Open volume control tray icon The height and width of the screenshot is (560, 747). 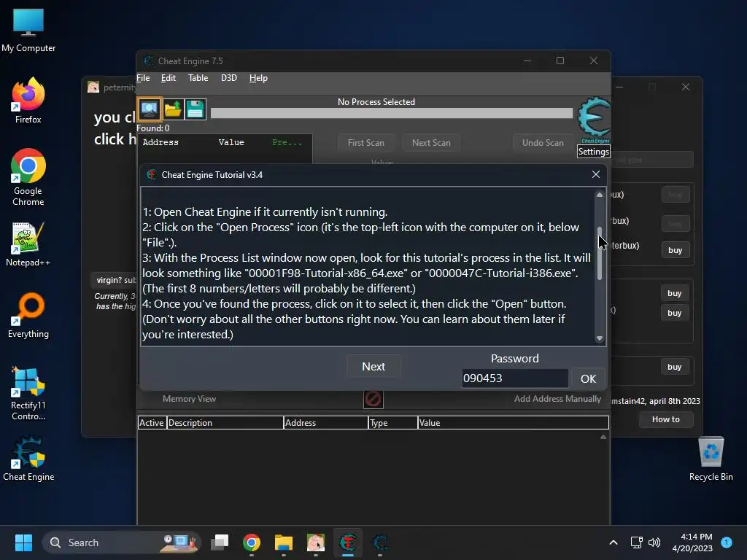click(x=654, y=542)
